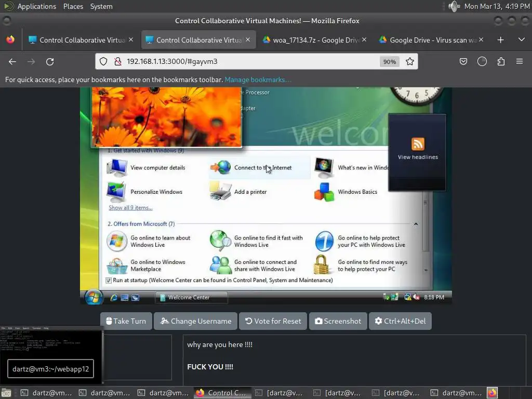This screenshot has width=532, height=399.
Task: Click the shield tracking protection icon
Action: tap(103, 61)
